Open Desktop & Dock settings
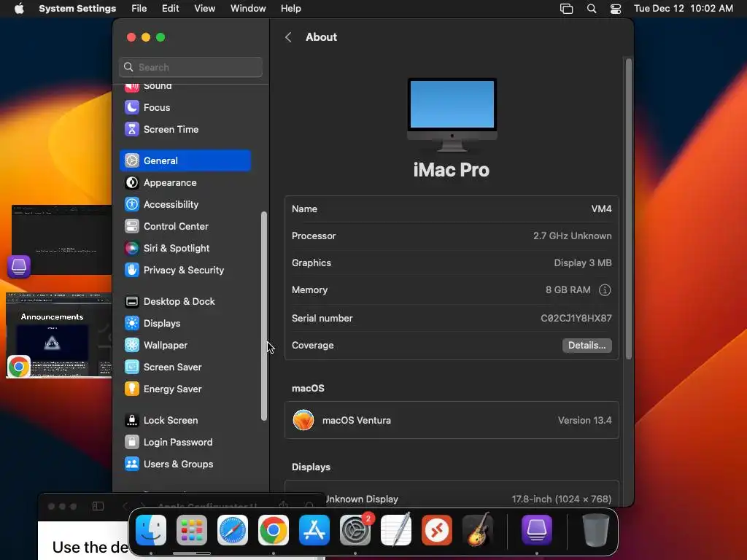Screen dimensions: 747x560 pos(185,302)
